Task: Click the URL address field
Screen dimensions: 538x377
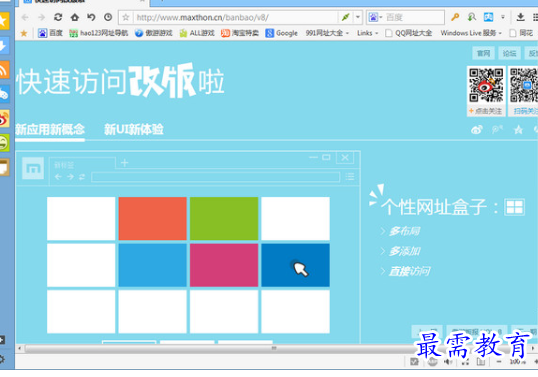Action: 235,17
